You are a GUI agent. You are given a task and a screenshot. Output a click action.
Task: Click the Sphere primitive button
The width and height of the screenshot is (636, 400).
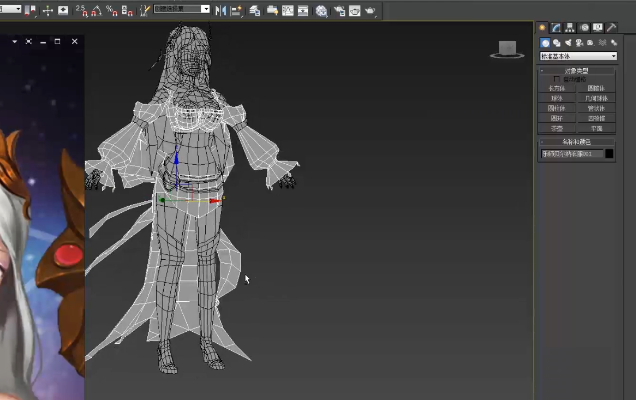pos(557,99)
